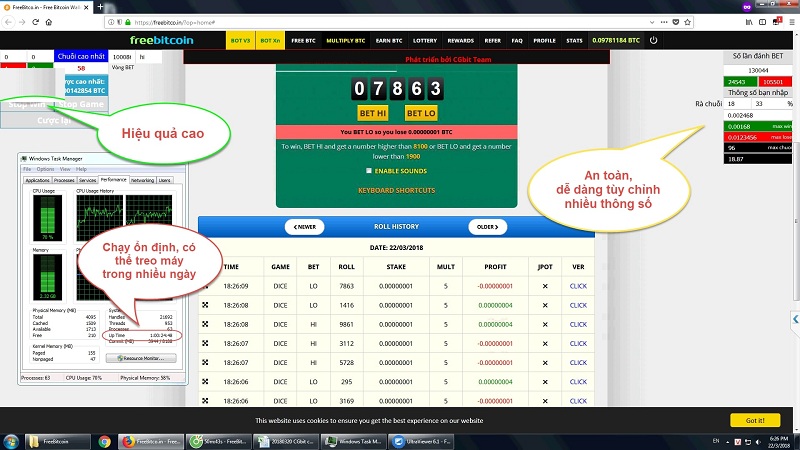Click Resource Monitor button in Task Manager
Viewport: 800px width, 450px height.
141,358
